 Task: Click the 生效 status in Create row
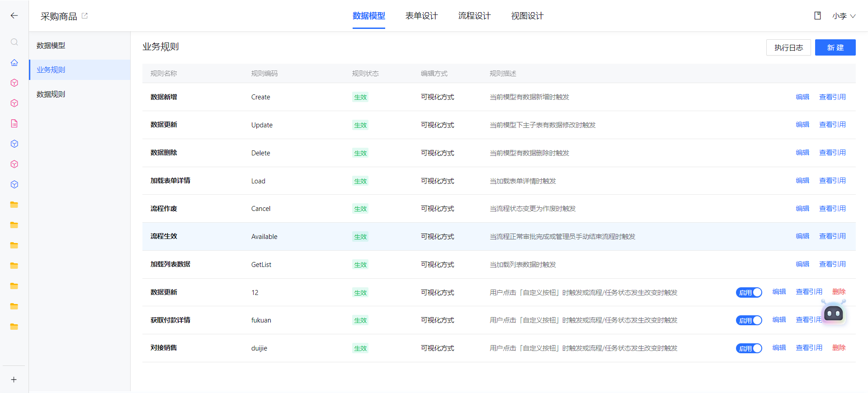tap(360, 97)
